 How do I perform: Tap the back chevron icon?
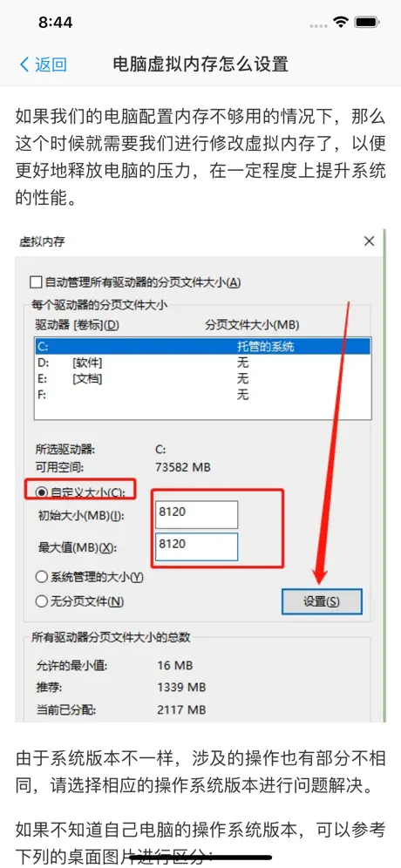point(24,64)
